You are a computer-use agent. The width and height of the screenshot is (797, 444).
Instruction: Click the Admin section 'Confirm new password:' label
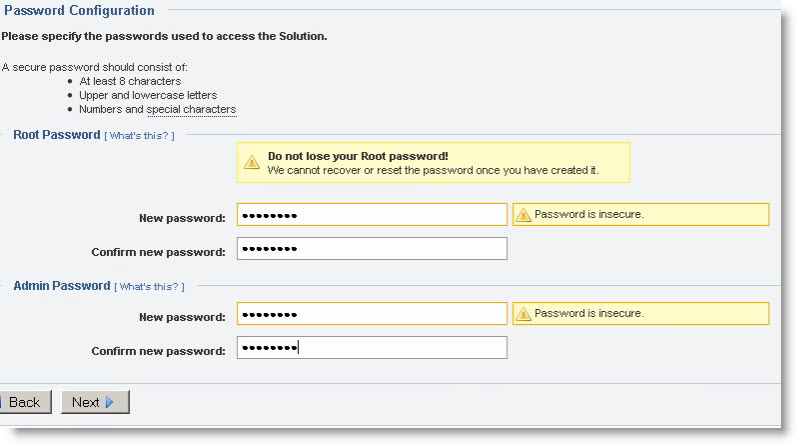(x=158, y=351)
